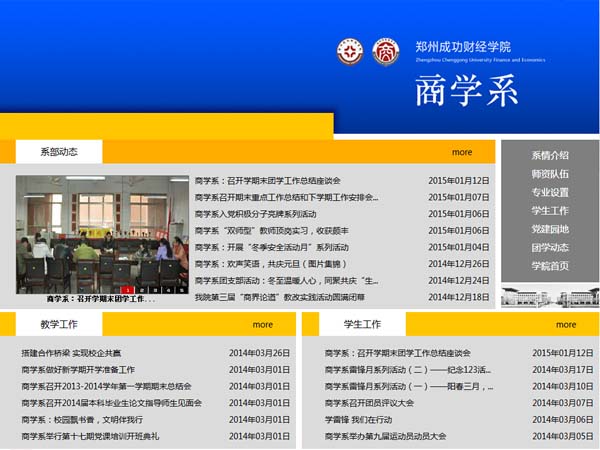Navigate to 团学动态 in the sidebar
This screenshot has width=600, height=450.
[x=550, y=247]
